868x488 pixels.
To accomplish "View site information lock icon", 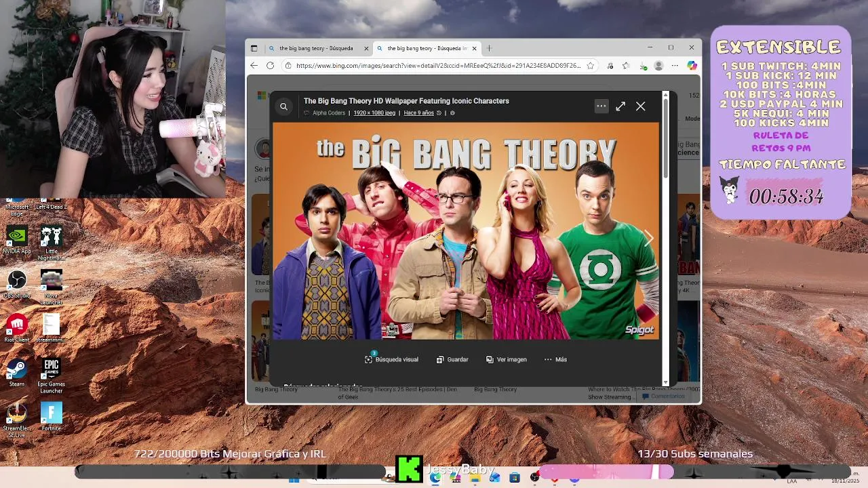I will coord(288,66).
